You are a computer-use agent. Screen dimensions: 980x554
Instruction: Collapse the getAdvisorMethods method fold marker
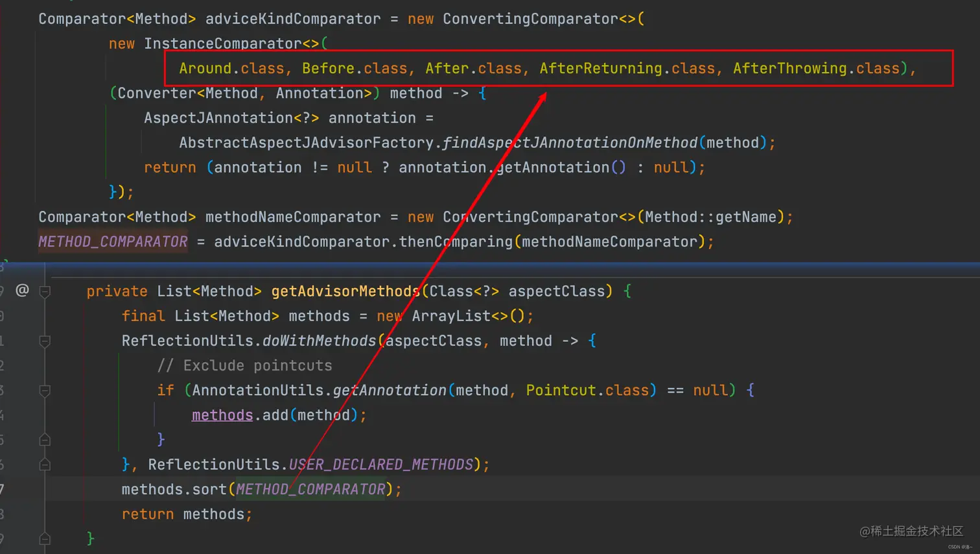(45, 291)
